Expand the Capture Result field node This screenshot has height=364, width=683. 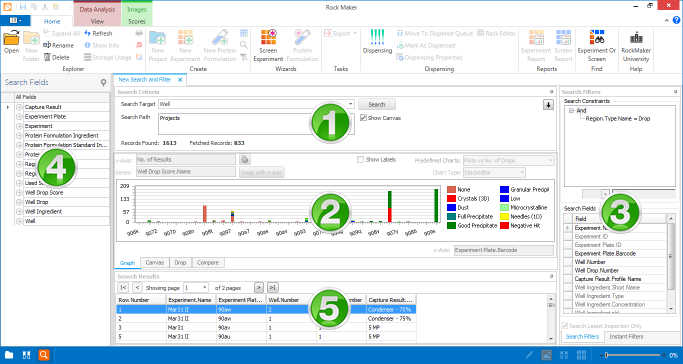pyautogui.click(x=19, y=107)
